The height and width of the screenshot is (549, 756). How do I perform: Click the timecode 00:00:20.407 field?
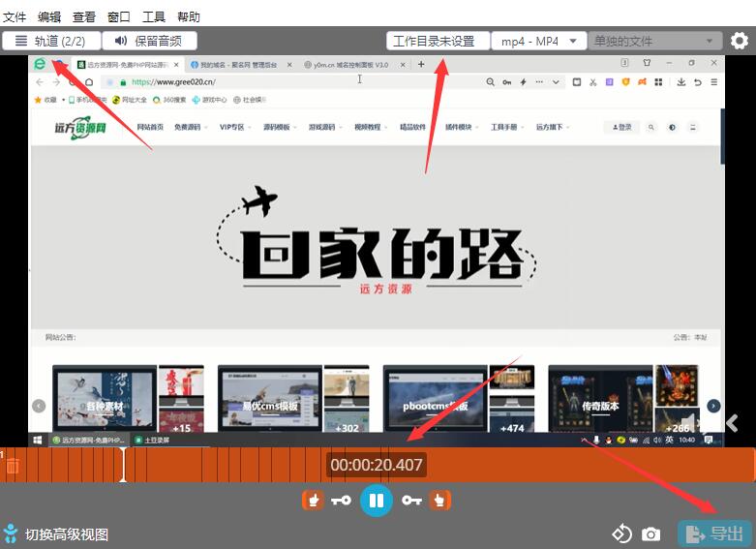pyautogui.click(x=377, y=465)
